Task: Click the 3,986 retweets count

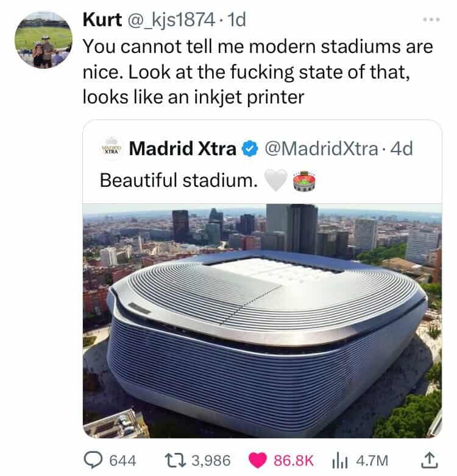Action: point(211,461)
